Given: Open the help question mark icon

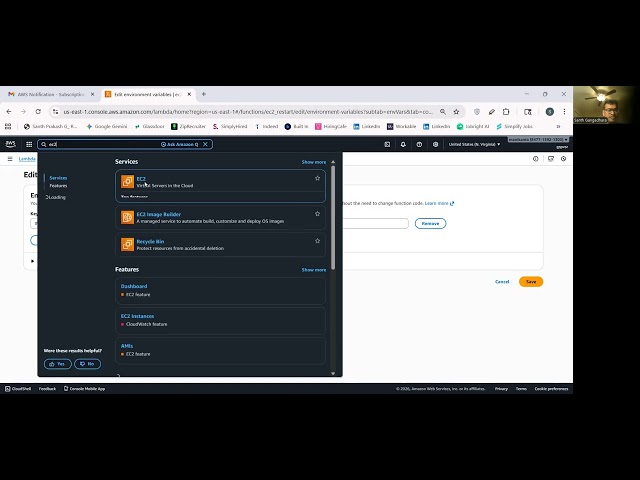Looking at the screenshot, I should tap(419, 144).
